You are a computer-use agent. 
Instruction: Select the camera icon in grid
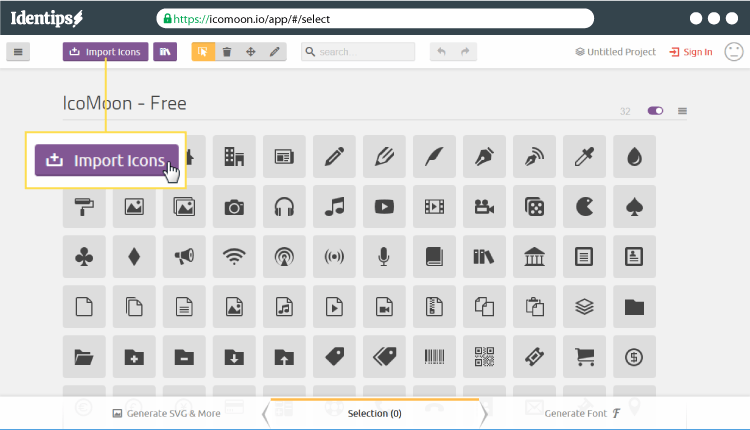(x=234, y=207)
